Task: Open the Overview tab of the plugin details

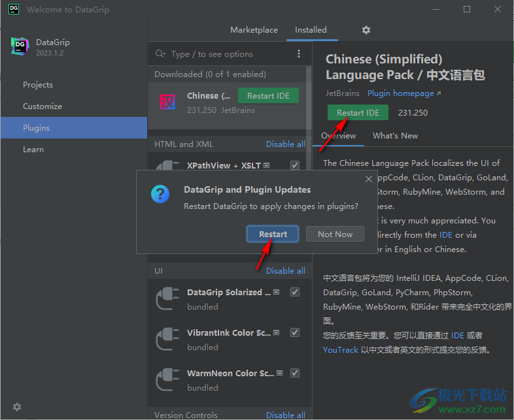Action: pyautogui.click(x=338, y=136)
